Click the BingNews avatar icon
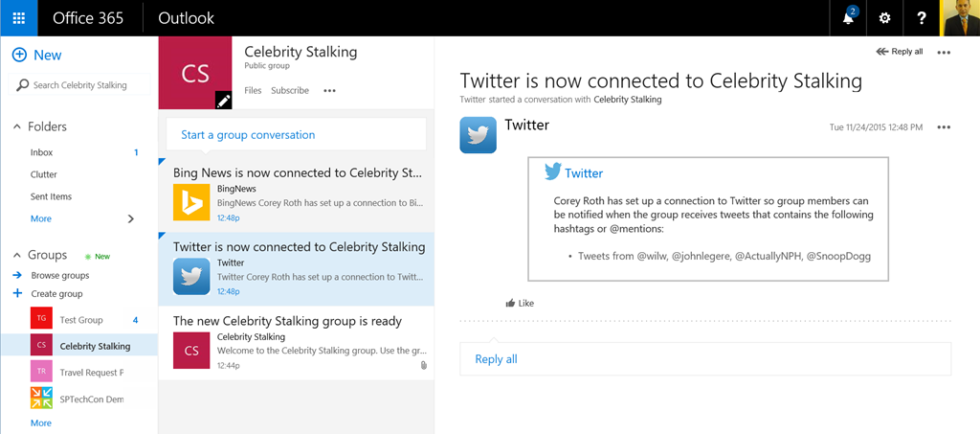 click(191, 202)
